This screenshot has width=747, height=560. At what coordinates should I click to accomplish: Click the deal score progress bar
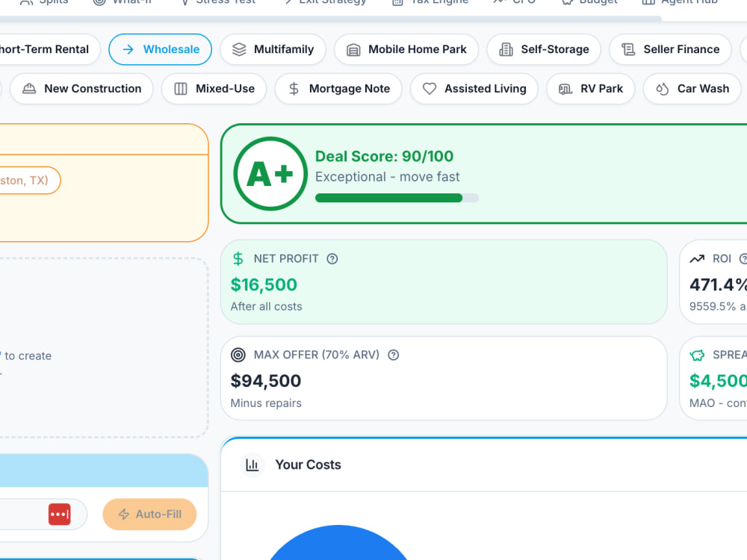(397, 198)
